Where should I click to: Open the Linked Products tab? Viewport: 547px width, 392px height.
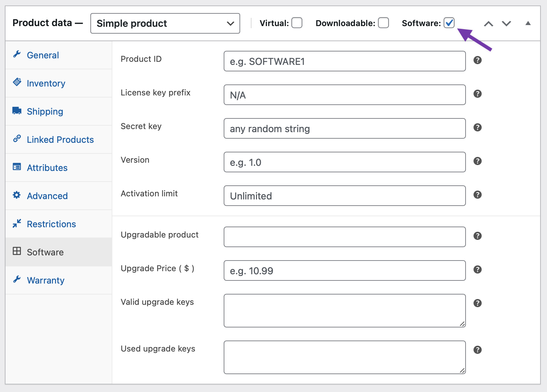tap(60, 140)
